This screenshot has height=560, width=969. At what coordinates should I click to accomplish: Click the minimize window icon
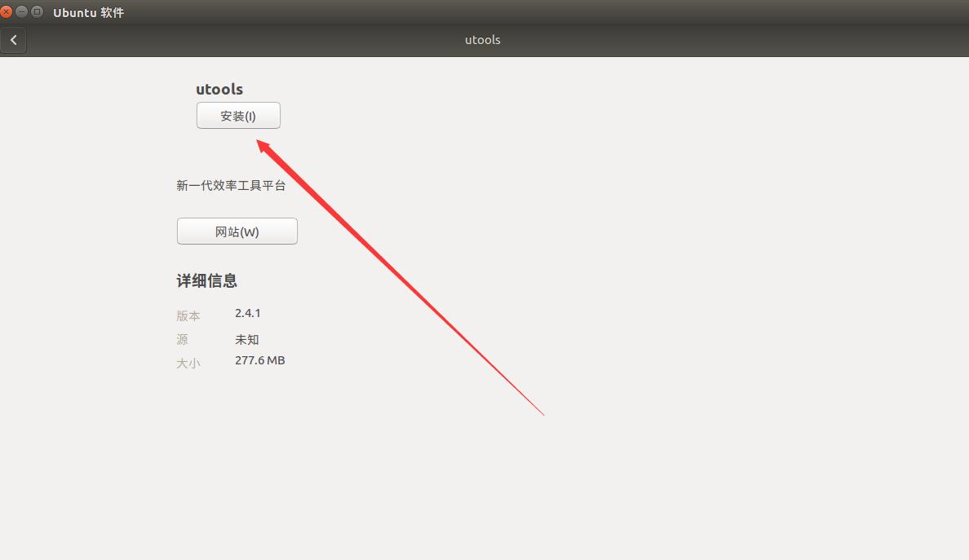click(21, 11)
